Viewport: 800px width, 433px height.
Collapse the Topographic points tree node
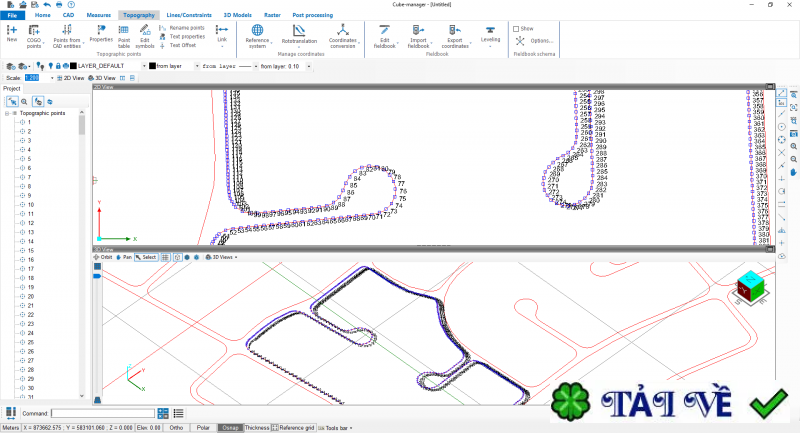coord(7,113)
